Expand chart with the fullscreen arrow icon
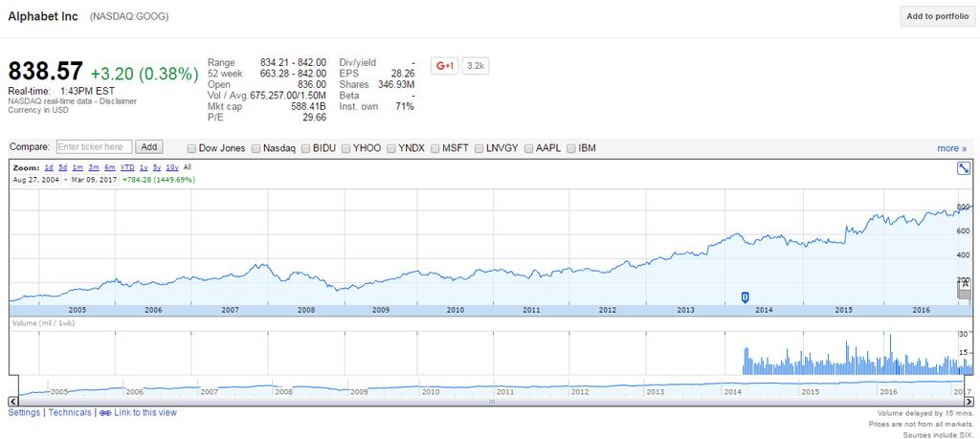980x439 pixels. click(964, 168)
